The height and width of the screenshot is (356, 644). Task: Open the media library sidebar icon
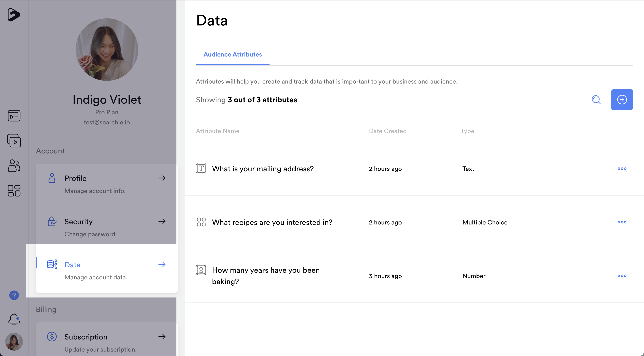click(x=14, y=116)
